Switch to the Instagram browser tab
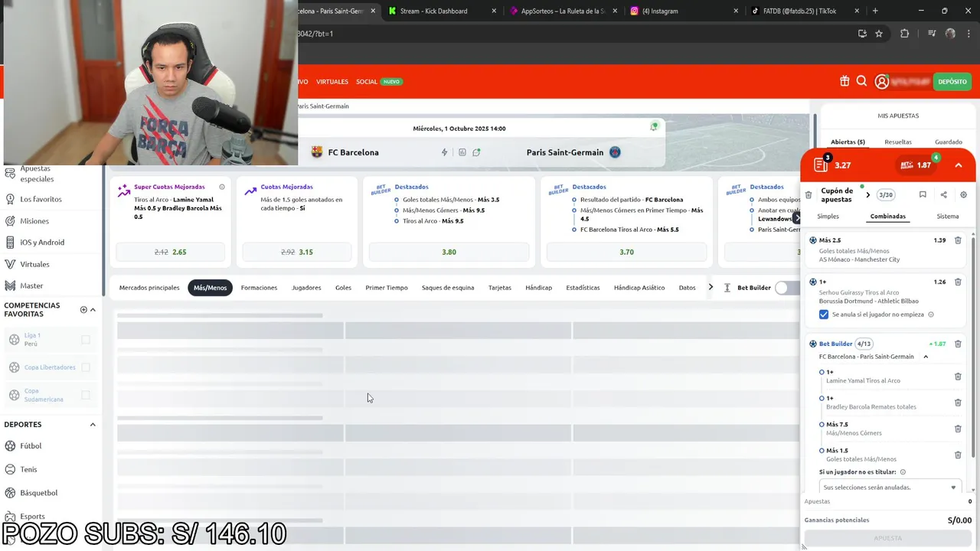Screen dimensions: 980x551 (683, 11)
